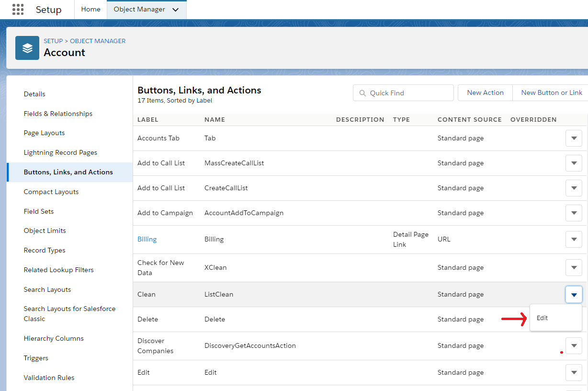Viewport: 588px width, 391px height.
Task: Click the OBJECT MANAGER breadcrumb link
Action: click(x=98, y=41)
